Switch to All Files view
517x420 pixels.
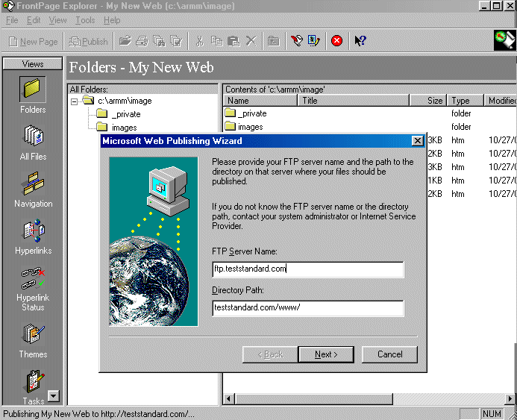point(33,142)
